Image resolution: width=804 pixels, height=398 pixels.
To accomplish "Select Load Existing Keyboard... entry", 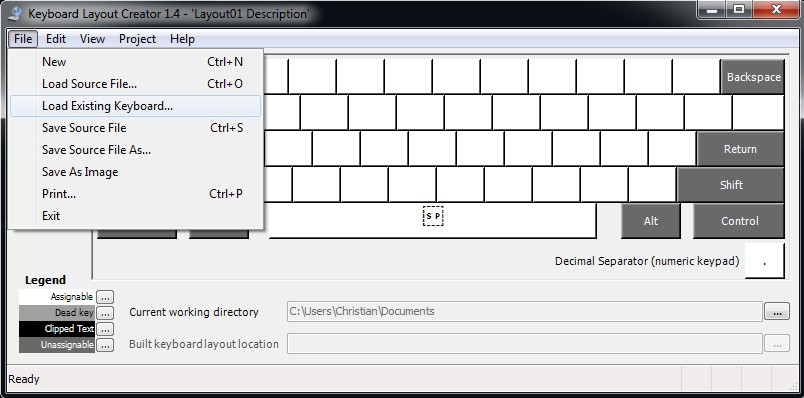I will pyautogui.click(x=135, y=106).
